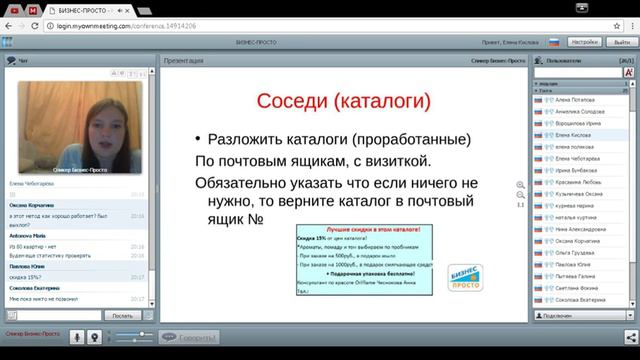The image size is (640, 360).
Task: Click the conference logo icon in the header
Action: click(x=7, y=42)
